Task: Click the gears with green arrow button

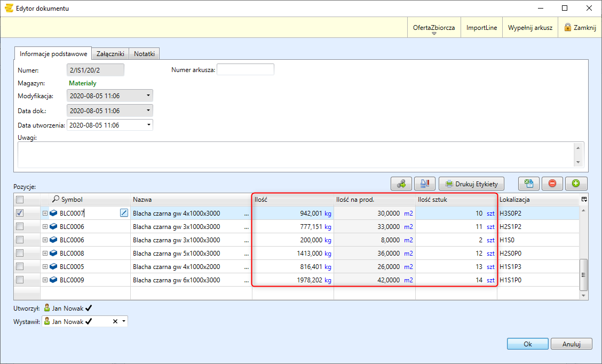Action: (401, 184)
